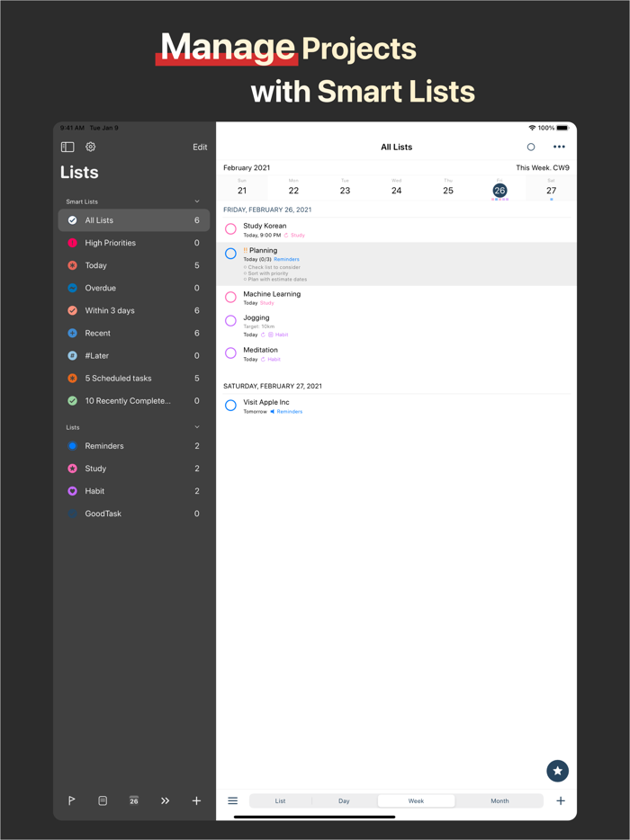630x840 pixels.
Task: Switch to the List view tab
Action: 281,801
